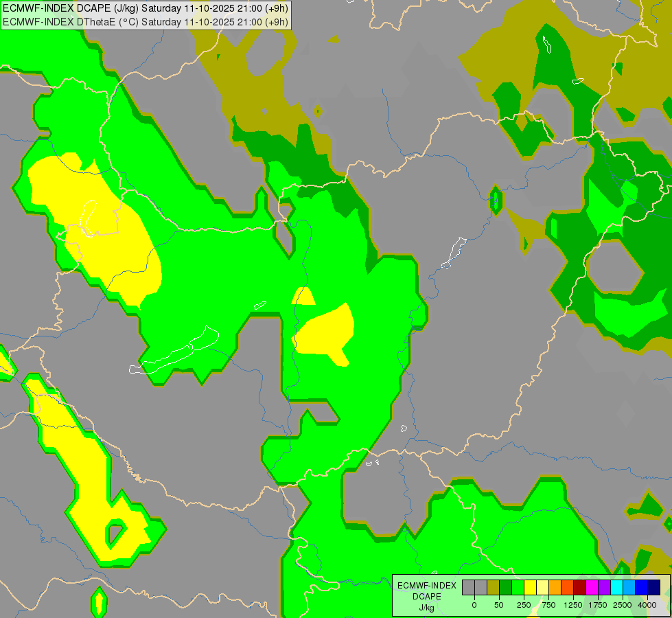Screen dimensions: 672x618
Task: Click the dark red legend swatch
Action: pos(580,587)
